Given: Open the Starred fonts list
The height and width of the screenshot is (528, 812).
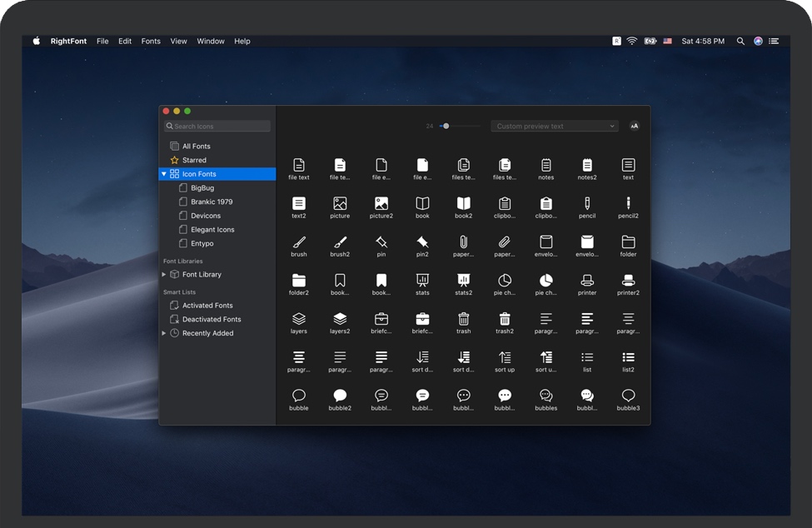Looking at the screenshot, I should pyautogui.click(x=194, y=160).
